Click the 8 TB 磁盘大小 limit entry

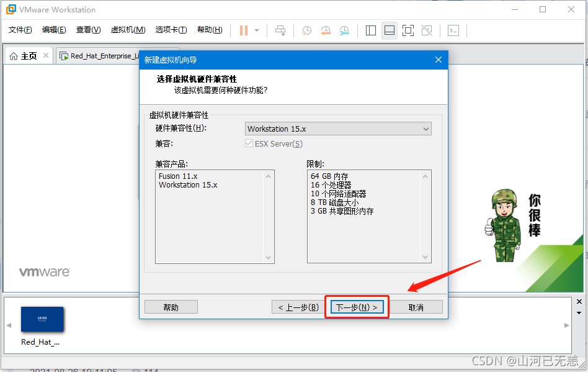click(x=334, y=202)
